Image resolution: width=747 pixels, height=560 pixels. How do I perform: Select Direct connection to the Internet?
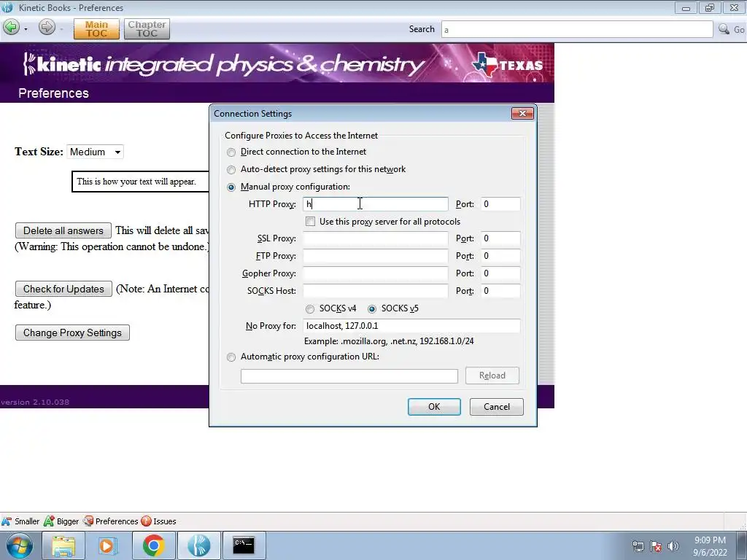click(231, 152)
